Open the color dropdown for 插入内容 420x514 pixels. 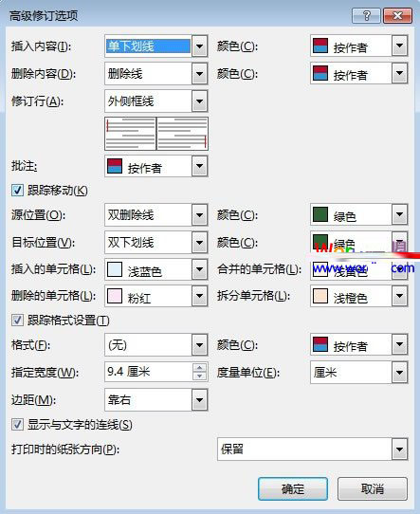coord(399,46)
